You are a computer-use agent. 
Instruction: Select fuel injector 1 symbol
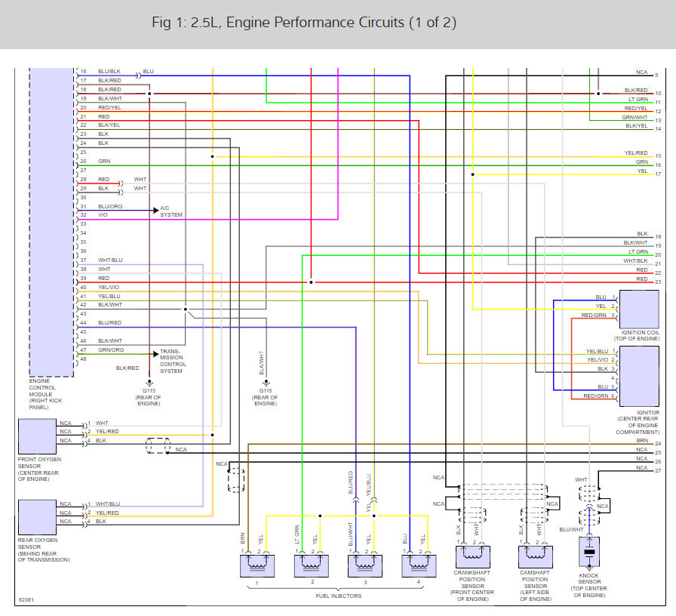coord(257,565)
